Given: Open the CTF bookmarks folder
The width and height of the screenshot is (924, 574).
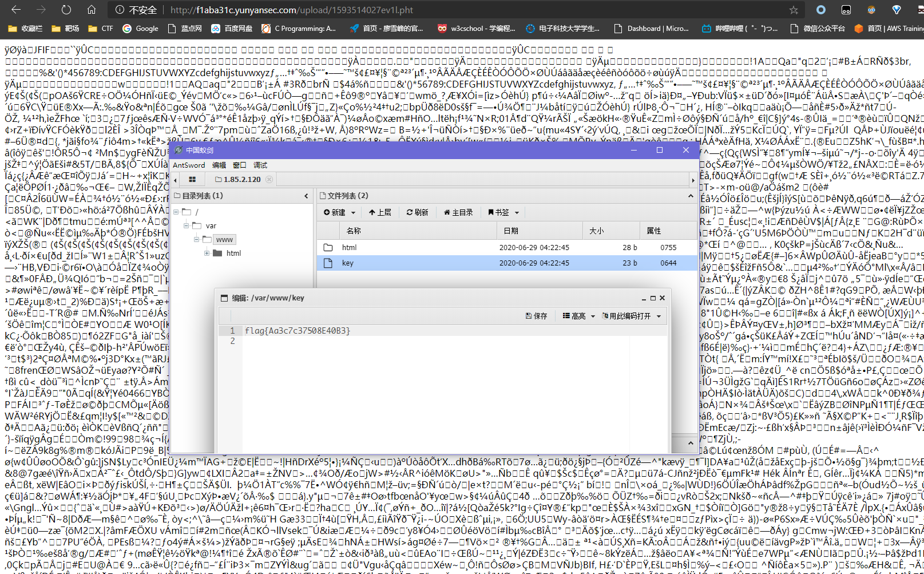Looking at the screenshot, I should [x=101, y=28].
